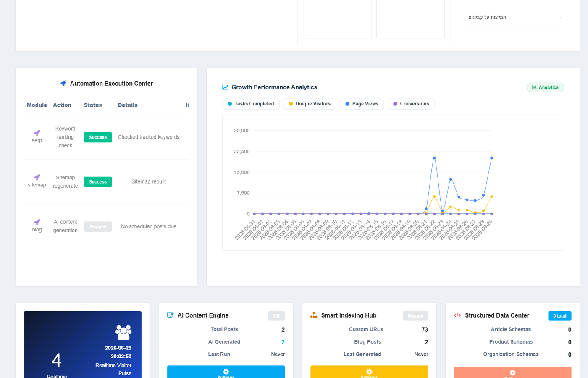The width and height of the screenshot is (588, 378).
Task: Click the 'AI content generation' action cell
Action: [66, 226]
